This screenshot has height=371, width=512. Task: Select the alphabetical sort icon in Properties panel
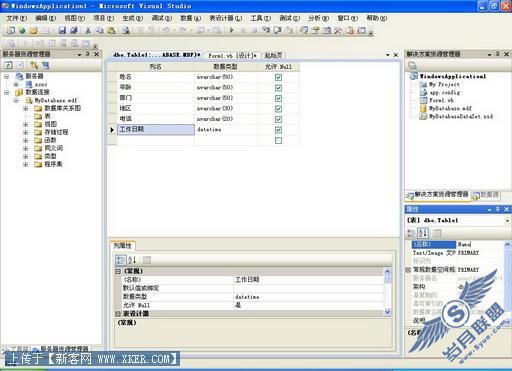(423, 233)
